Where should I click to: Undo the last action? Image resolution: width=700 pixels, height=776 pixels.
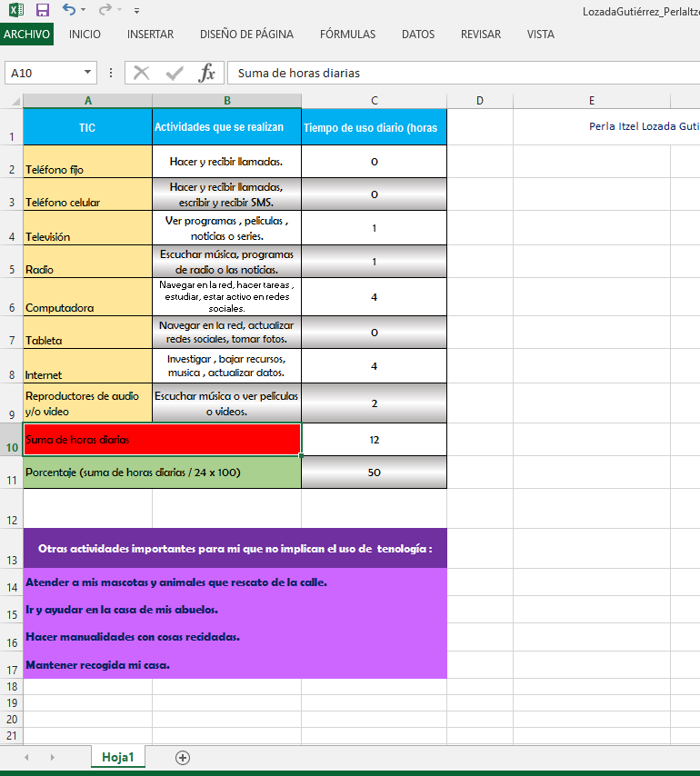[x=69, y=9]
